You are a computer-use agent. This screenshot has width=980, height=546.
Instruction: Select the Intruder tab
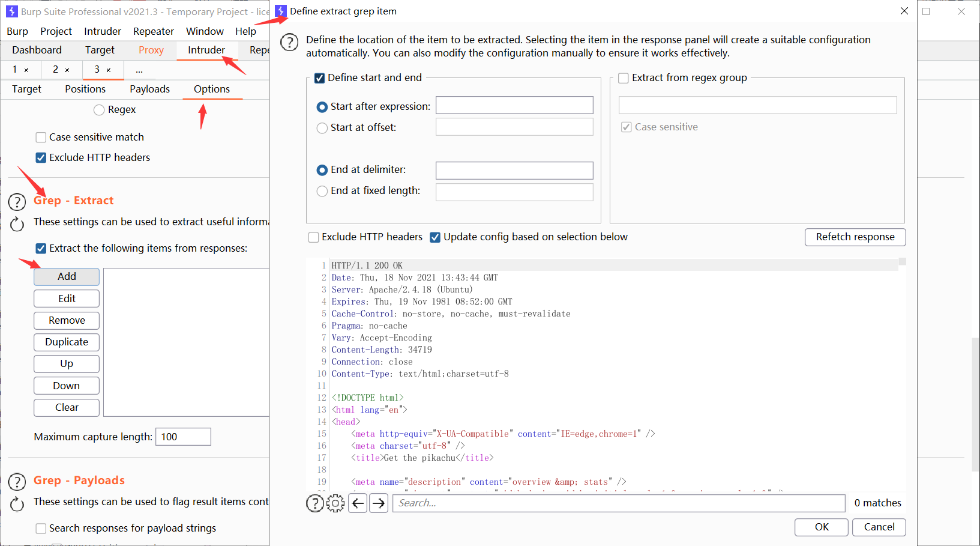point(206,50)
